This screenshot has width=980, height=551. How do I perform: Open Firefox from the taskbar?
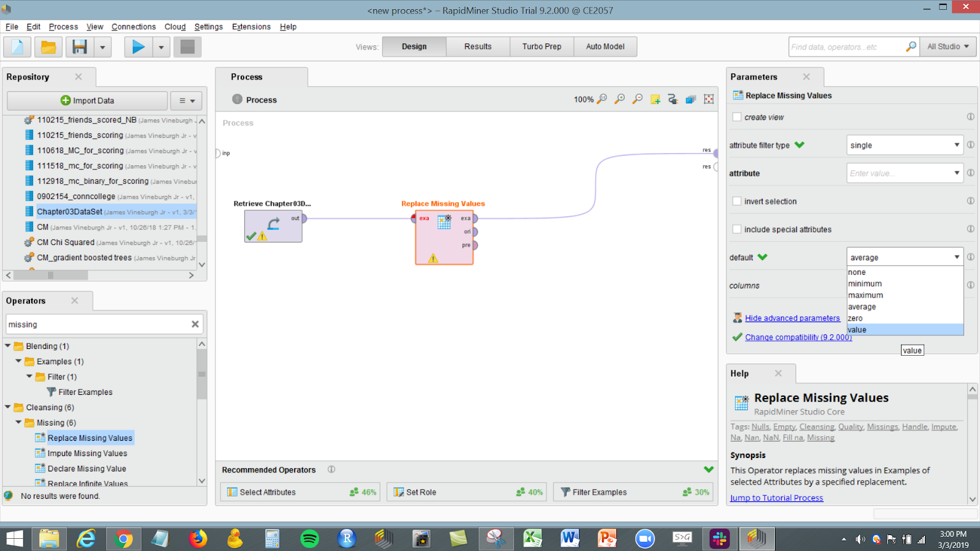198,539
